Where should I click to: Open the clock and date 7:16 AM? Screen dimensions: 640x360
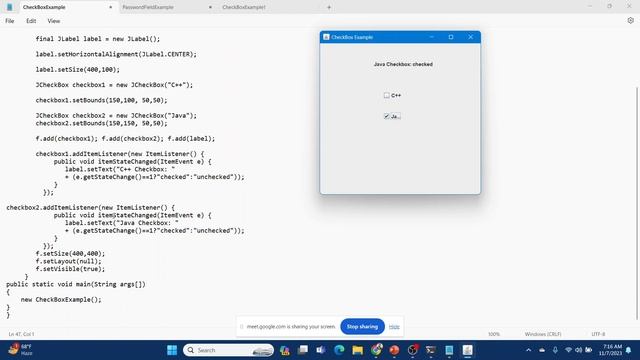[x=610, y=350]
